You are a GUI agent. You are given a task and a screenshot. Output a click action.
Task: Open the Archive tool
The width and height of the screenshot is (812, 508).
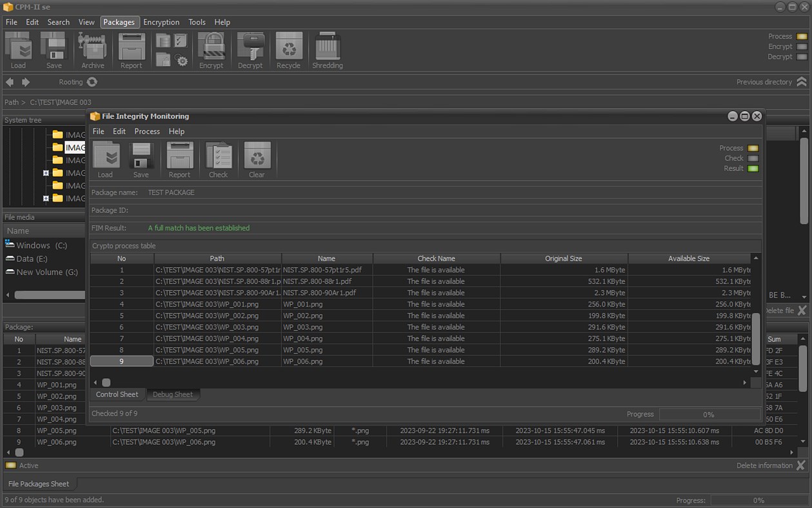[x=92, y=50]
